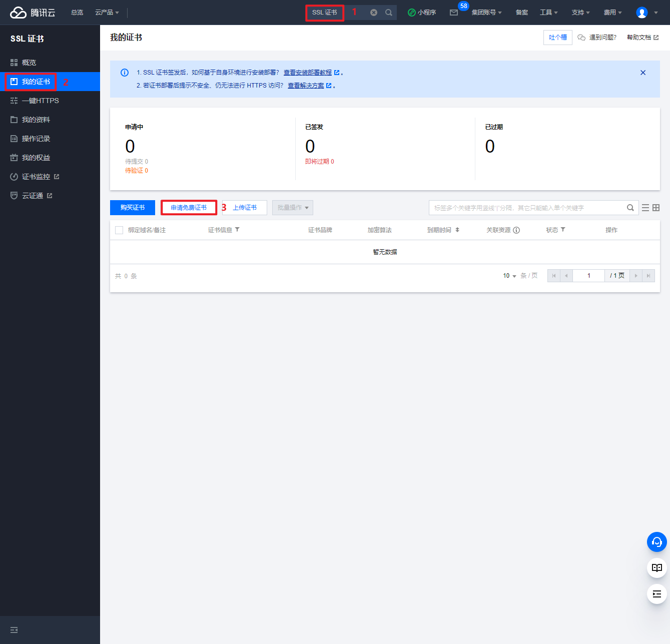Expand the 批量操作 dropdown

coord(293,208)
